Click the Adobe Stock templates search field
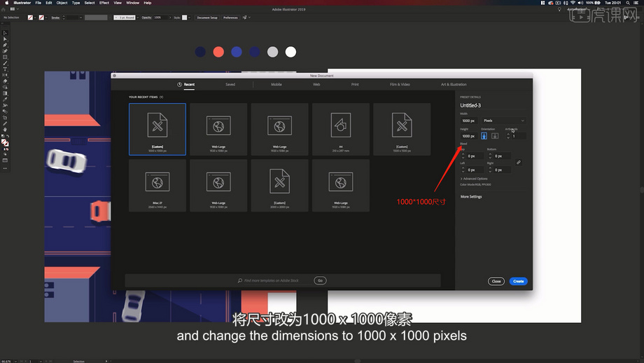 [x=274, y=280]
